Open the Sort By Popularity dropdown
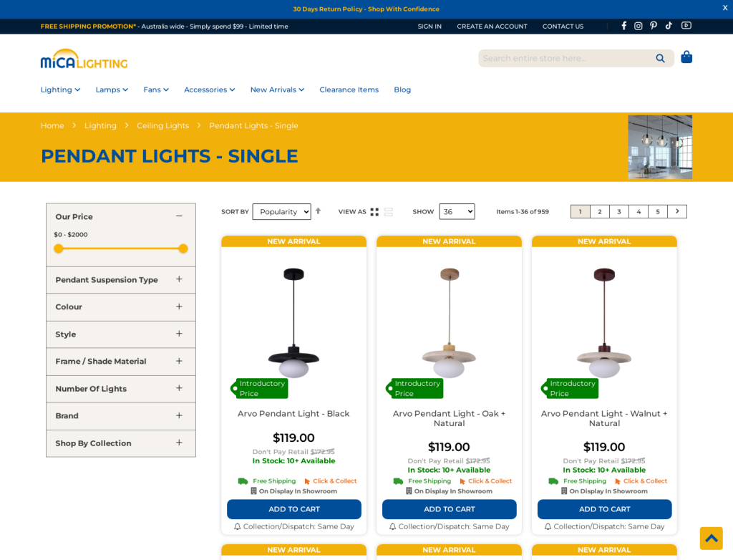 (281, 211)
